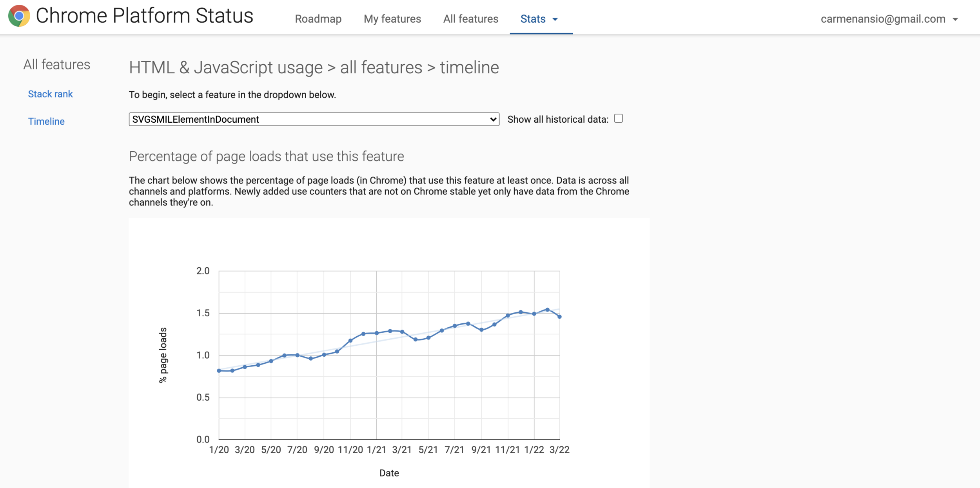Open the My features tab
This screenshot has height=488, width=980.
[392, 19]
